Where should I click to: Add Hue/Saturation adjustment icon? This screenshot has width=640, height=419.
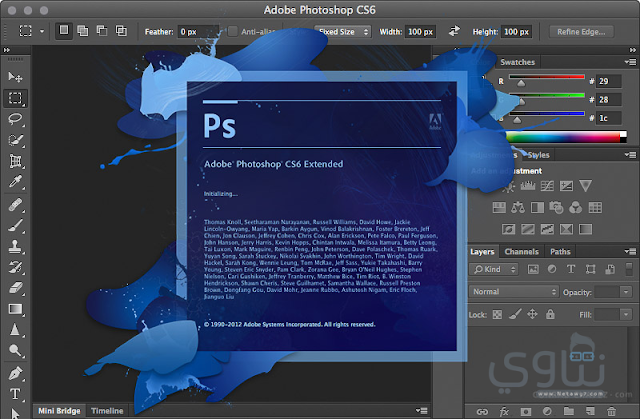tap(499, 208)
